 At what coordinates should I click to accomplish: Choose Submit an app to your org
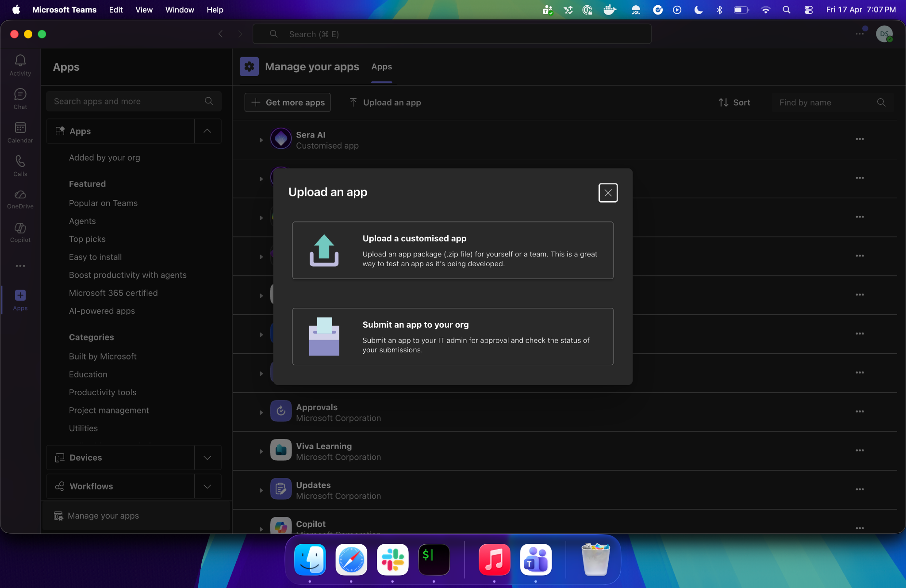coord(453,336)
